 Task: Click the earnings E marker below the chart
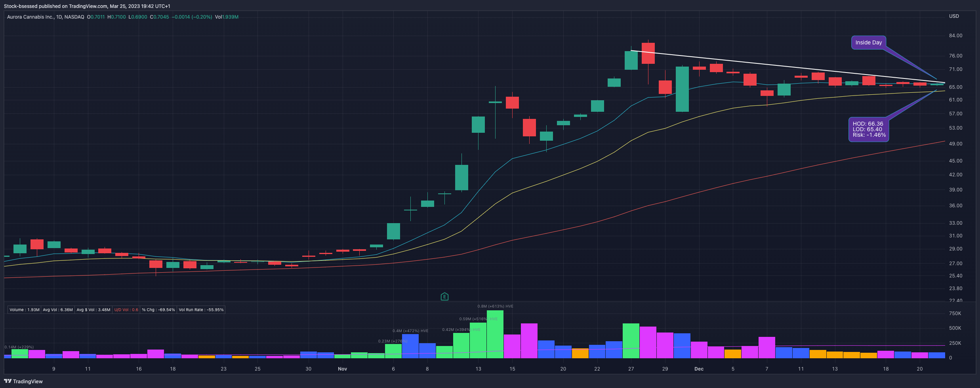444,296
